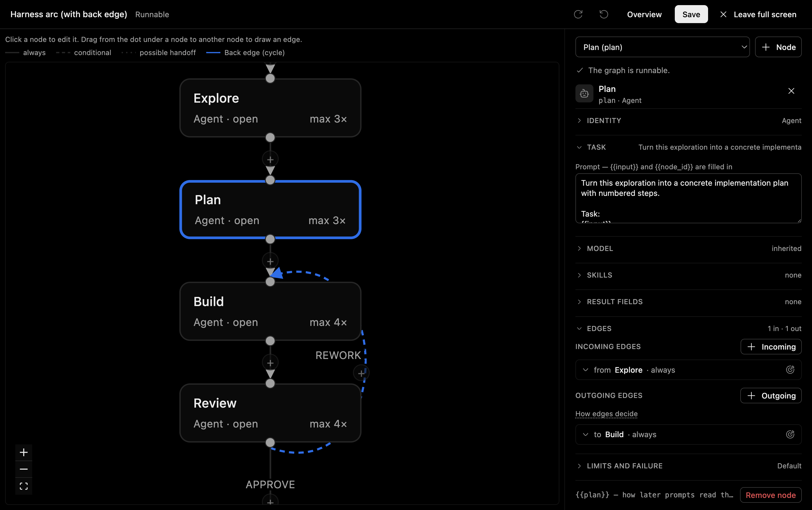Click the undo arrow icon in header
Screen dimensions: 812x510
tap(604, 14)
